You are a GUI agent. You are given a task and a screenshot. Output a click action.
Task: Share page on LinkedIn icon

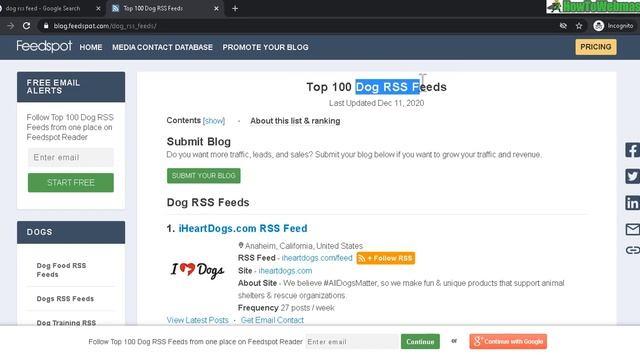click(633, 203)
